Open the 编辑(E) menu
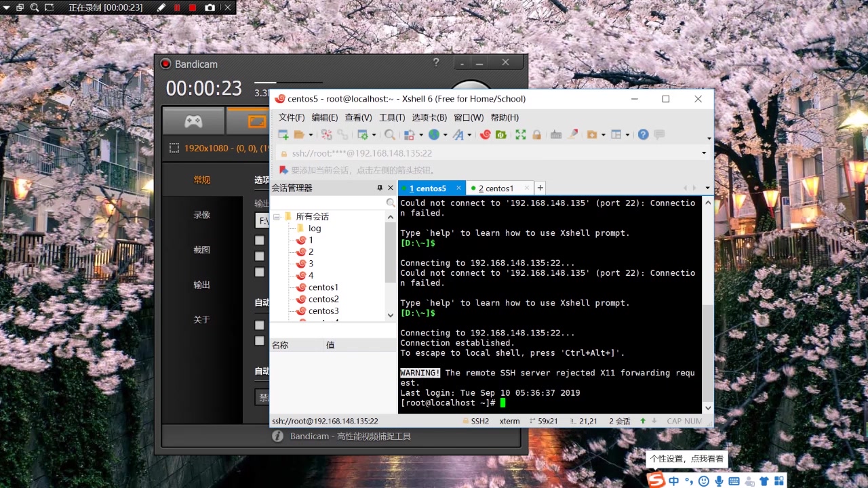This screenshot has height=488, width=868. (x=325, y=117)
